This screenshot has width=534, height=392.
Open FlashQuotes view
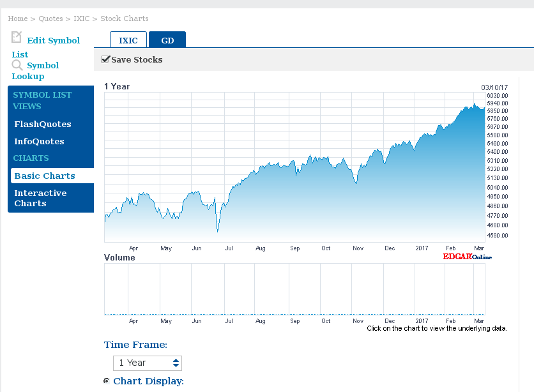43,124
